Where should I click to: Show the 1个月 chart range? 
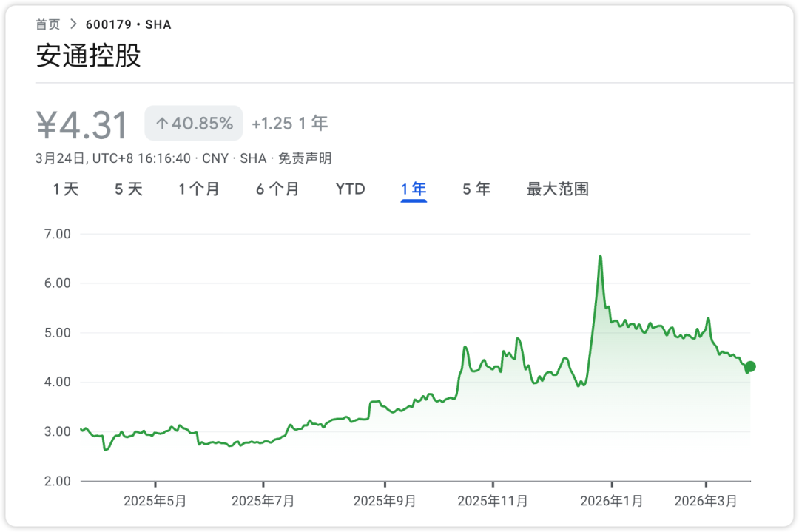point(198,189)
